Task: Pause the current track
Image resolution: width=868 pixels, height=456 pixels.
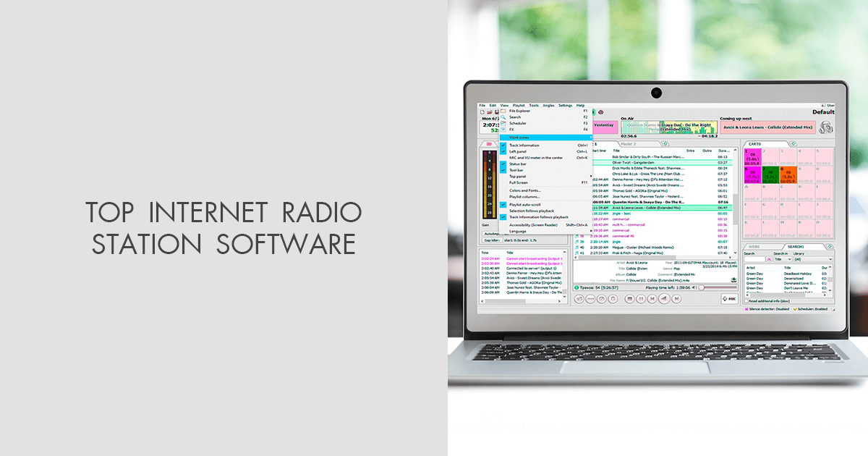Action: [641, 298]
